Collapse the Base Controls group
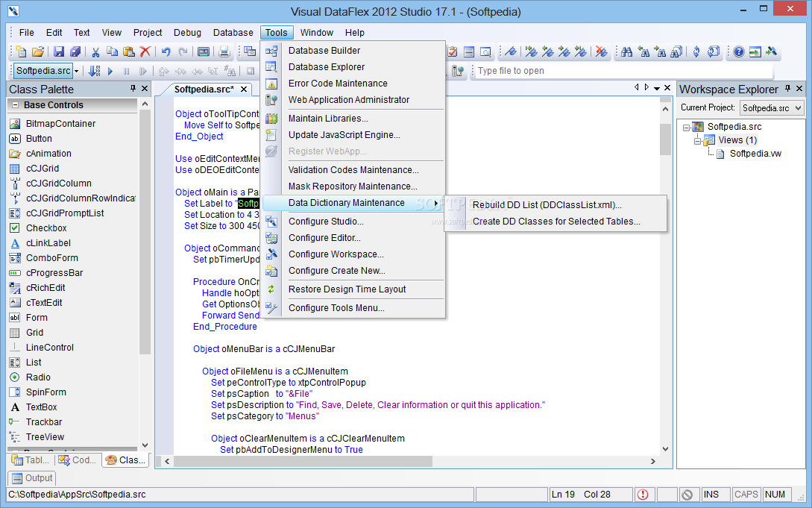The width and height of the screenshot is (812, 508). pyautogui.click(x=15, y=104)
